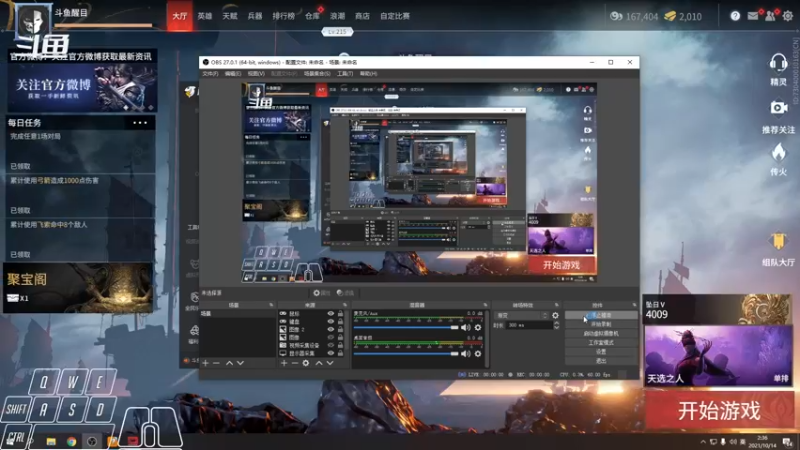Viewport: 800px width, 450px height.
Task: Lock the 键盘 source
Action: click(x=340, y=321)
